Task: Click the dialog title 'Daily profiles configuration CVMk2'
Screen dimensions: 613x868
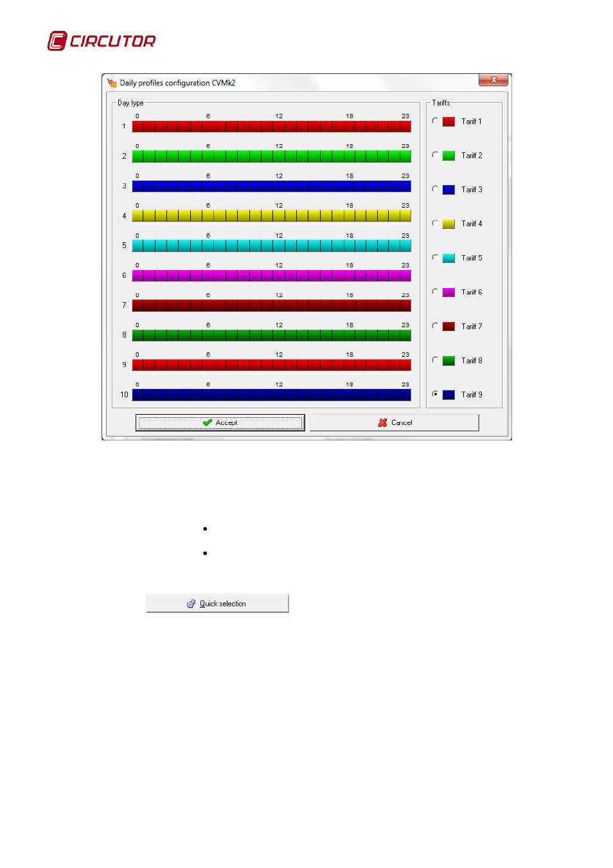Action: click(x=177, y=83)
